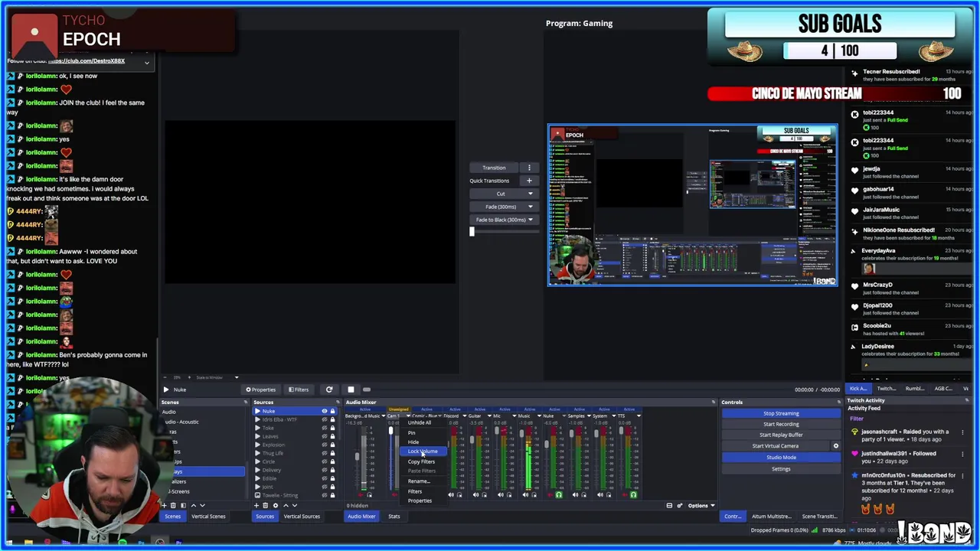Choose Lock Volume in context menu
This screenshot has height=551, width=980.
click(423, 451)
